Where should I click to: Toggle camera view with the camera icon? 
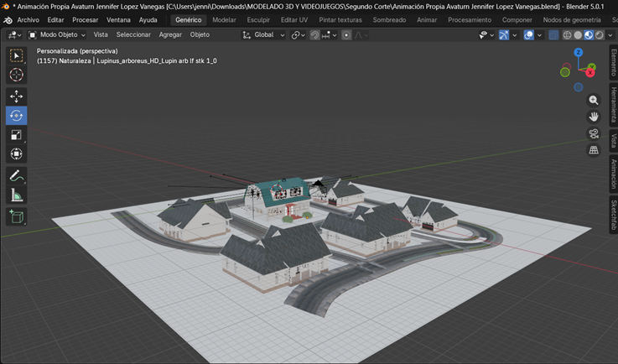coord(594,133)
